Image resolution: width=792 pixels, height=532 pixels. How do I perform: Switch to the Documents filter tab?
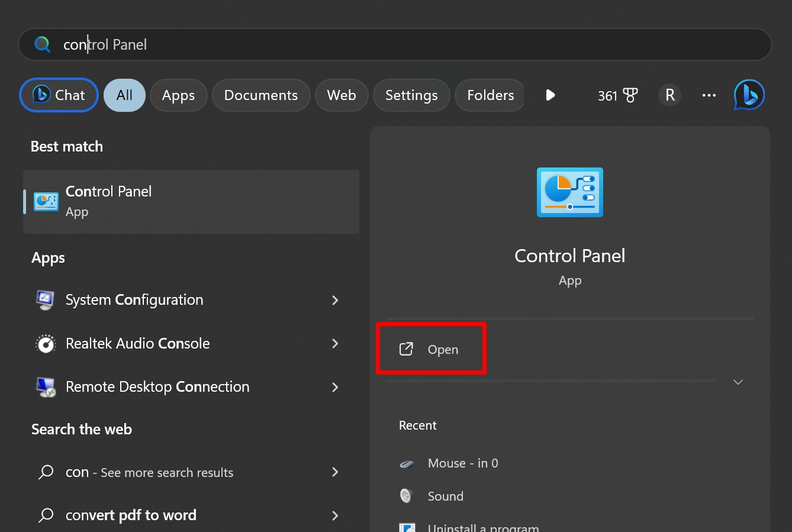coord(261,95)
